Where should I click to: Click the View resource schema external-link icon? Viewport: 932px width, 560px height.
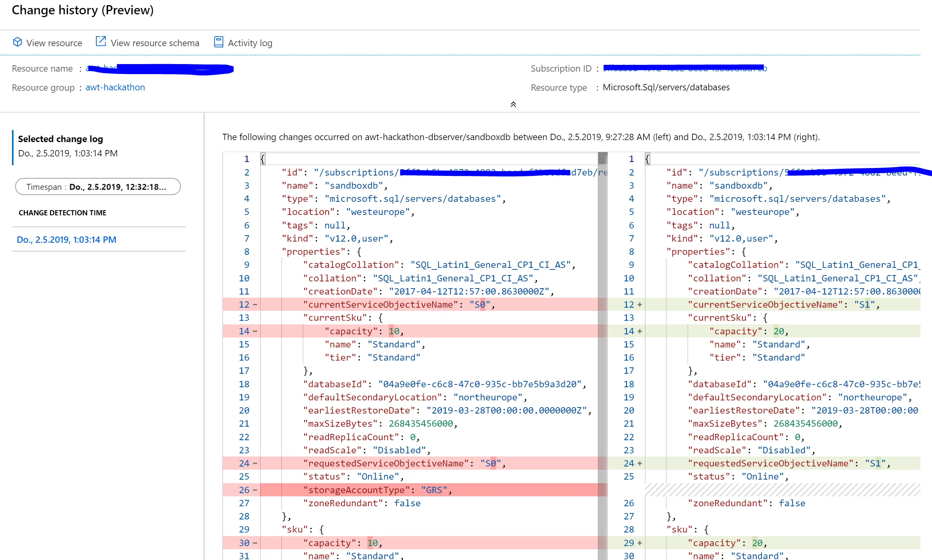pyautogui.click(x=101, y=41)
